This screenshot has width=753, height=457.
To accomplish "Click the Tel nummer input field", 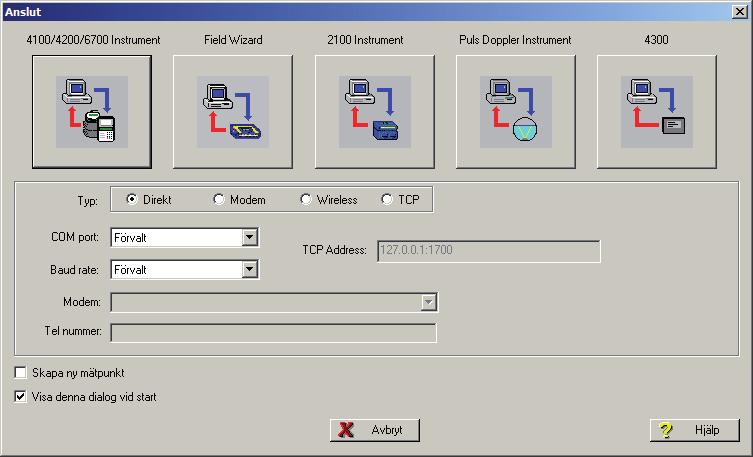I will (x=273, y=333).
